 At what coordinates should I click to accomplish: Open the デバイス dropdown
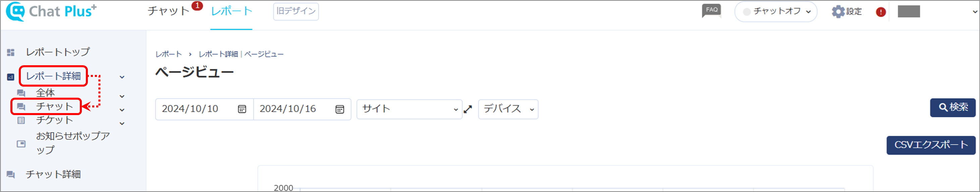pyautogui.click(x=508, y=109)
